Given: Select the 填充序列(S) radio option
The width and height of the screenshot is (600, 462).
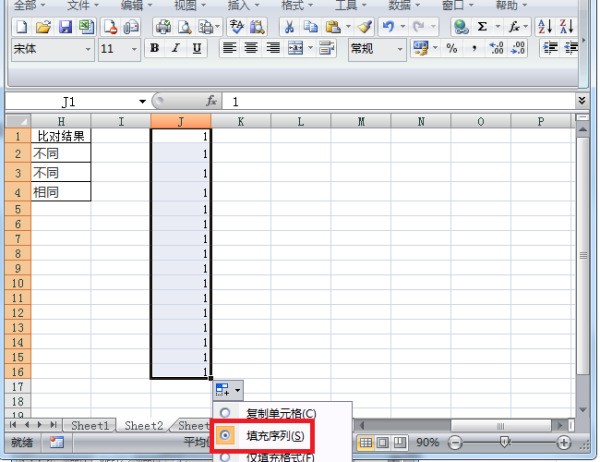Looking at the screenshot, I should point(225,435).
